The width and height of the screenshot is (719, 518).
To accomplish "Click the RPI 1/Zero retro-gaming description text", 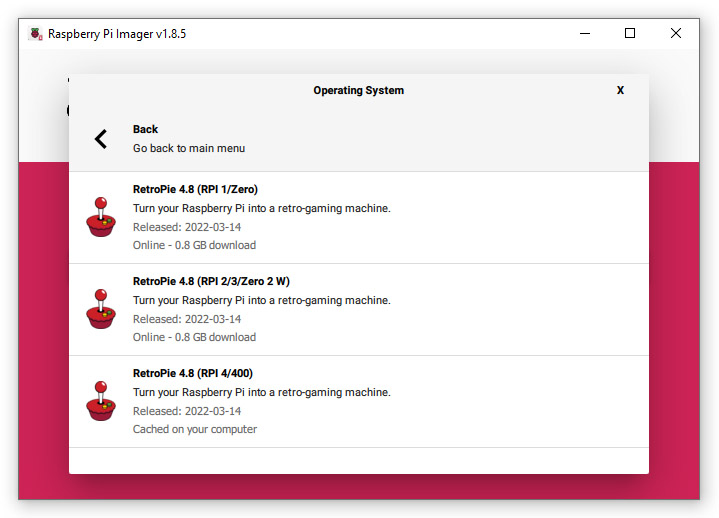I will click(x=262, y=209).
